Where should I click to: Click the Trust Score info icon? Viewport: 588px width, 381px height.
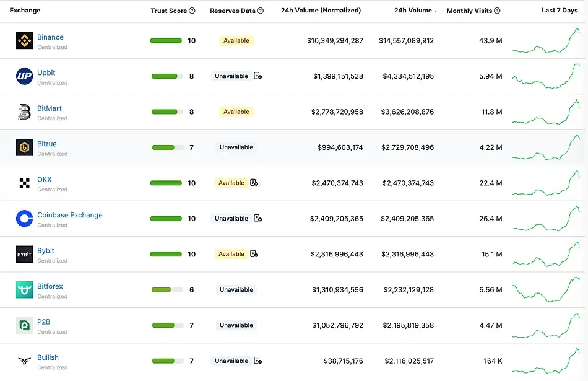192,11
